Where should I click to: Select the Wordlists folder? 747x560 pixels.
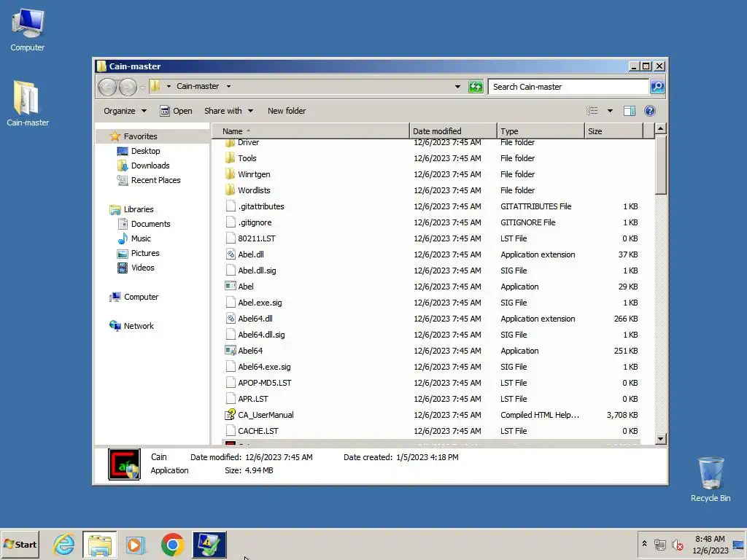click(254, 190)
